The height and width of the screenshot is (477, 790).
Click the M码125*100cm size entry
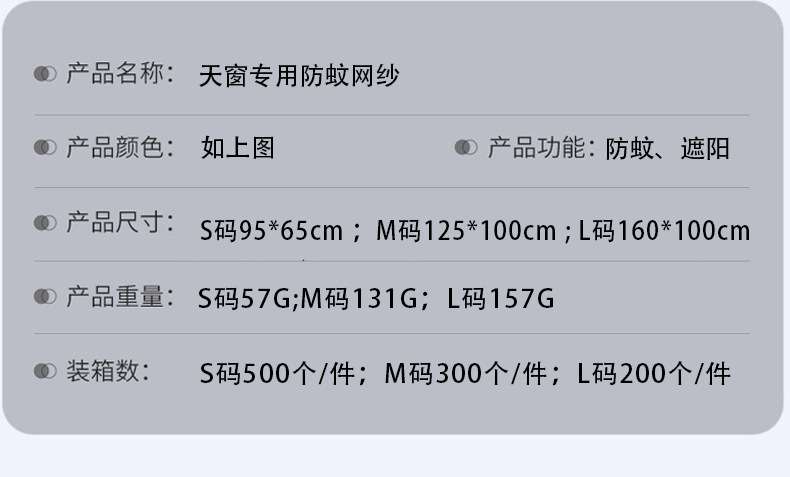click(x=467, y=231)
